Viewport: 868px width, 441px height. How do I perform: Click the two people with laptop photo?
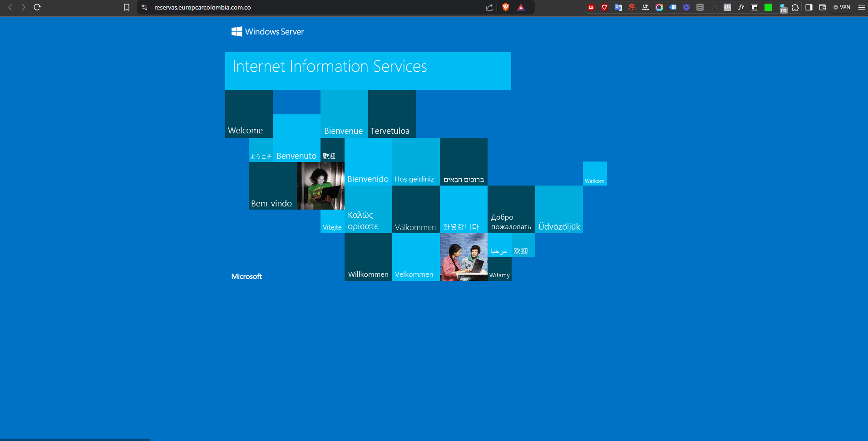464,257
